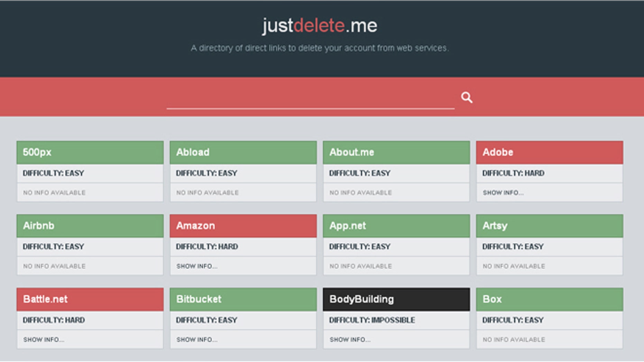Viewport: 644px width, 362px height.
Task: Expand Show Info under Adobe
Action: [x=503, y=193]
